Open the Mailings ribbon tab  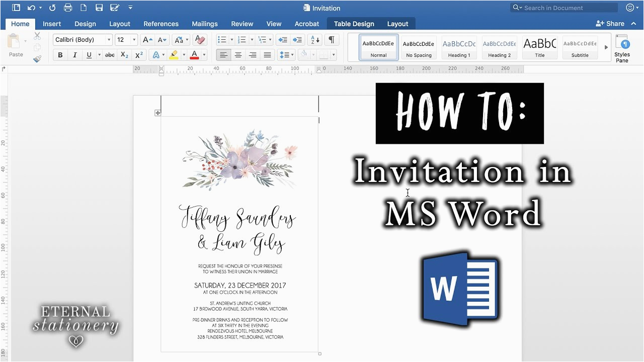204,23
